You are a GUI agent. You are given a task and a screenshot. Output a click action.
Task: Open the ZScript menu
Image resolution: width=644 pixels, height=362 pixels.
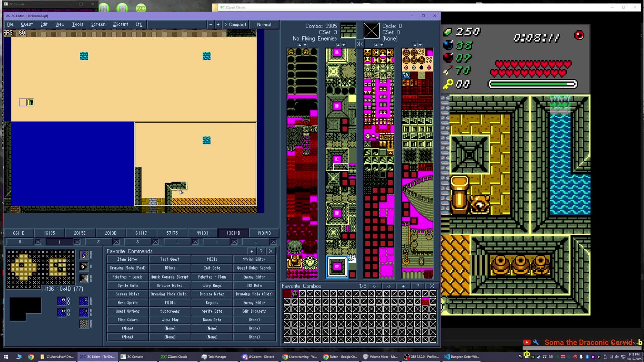point(120,24)
